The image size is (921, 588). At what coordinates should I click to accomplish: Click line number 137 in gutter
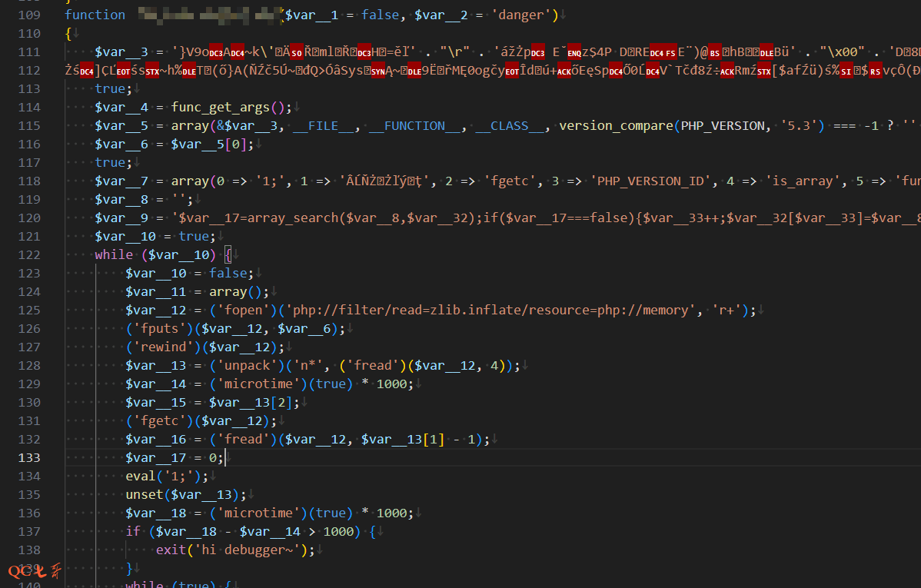click(x=28, y=531)
